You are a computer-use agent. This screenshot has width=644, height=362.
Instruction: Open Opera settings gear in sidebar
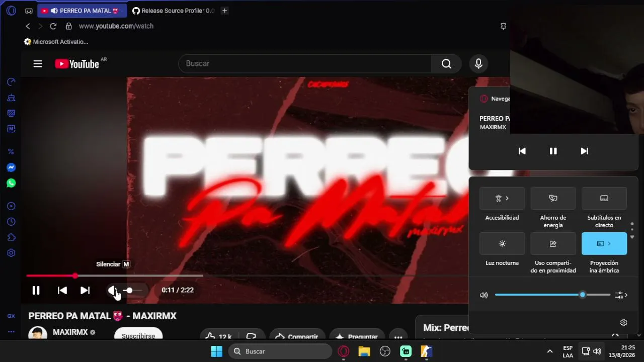[x=11, y=253]
